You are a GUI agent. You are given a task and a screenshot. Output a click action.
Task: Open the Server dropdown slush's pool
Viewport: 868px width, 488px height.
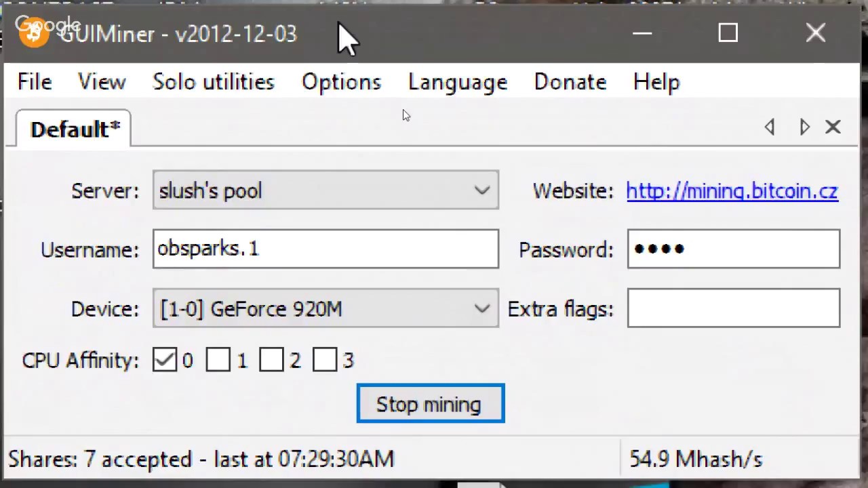[x=325, y=190]
